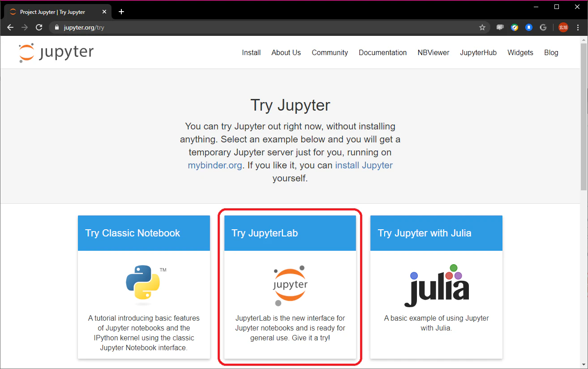
Task: Open the colorful pencil-circle extension
Action: point(515,27)
